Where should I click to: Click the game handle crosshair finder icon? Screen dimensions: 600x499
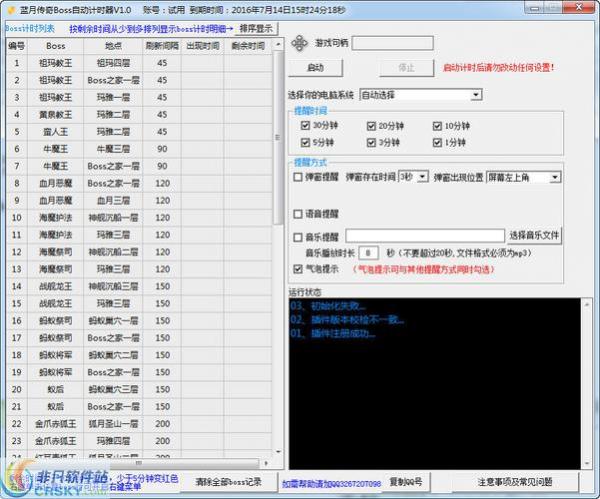point(299,43)
